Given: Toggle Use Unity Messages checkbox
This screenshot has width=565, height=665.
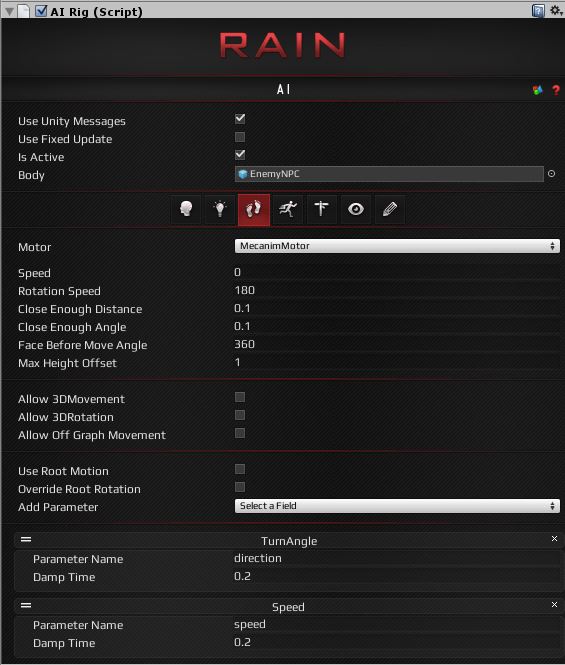Looking at the screenshot, I should pos(240,119).
